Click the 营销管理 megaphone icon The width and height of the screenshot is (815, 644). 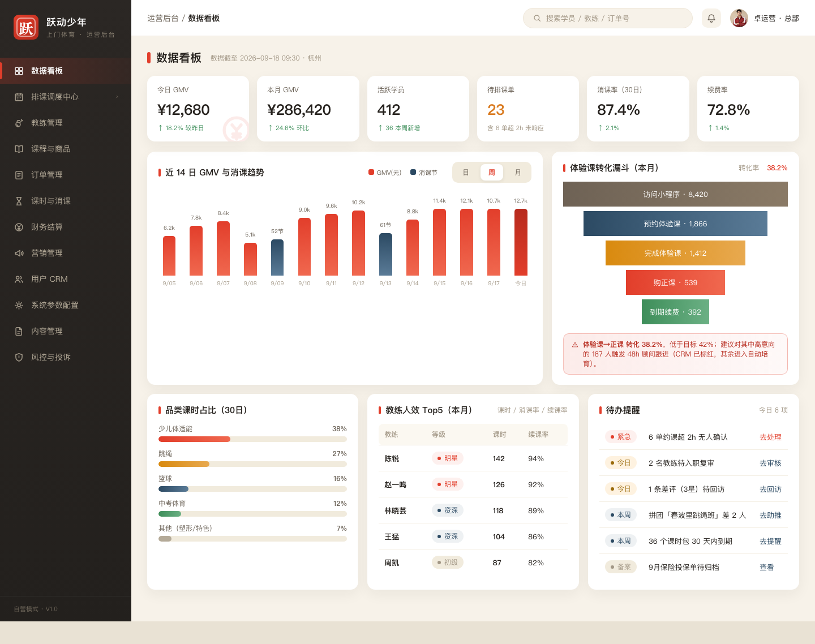tap(19, 253)
